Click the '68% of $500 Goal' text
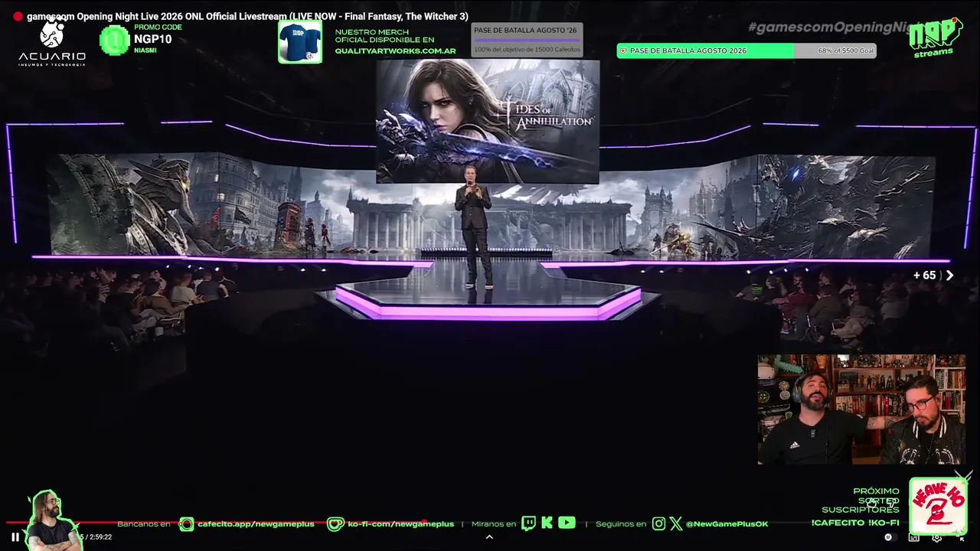This screenshot has width=980, height=551. [x=845, y=51]
